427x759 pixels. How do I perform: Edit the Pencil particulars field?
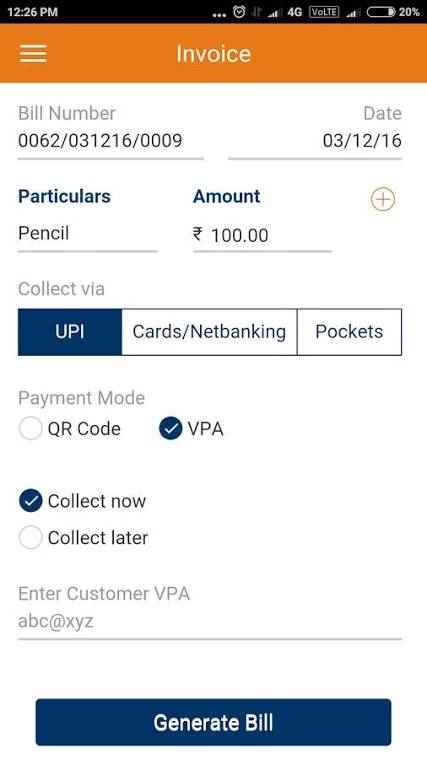click(88, 234)
